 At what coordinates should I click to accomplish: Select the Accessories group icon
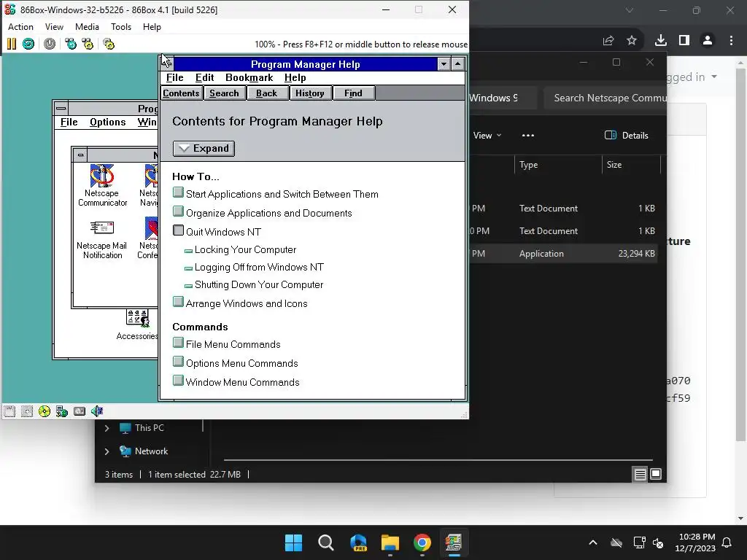tap(137, 324)
